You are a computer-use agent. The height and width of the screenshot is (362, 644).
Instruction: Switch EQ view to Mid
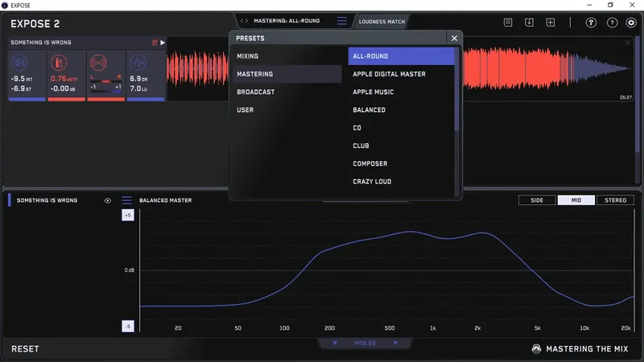click(x=576, y=200)
